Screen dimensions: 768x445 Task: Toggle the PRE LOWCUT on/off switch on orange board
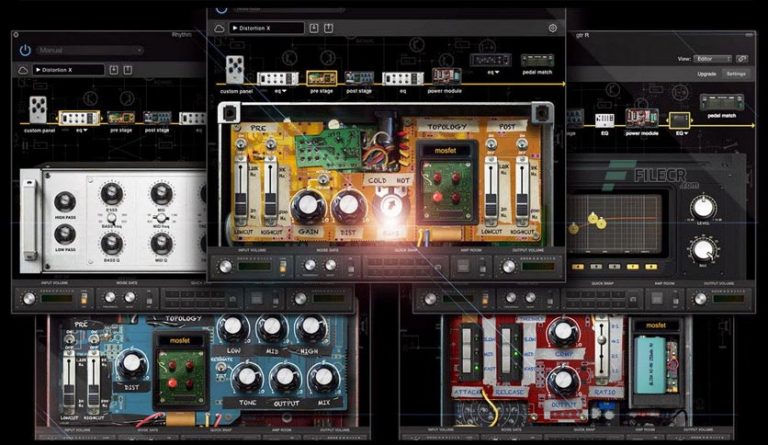(240, 144)
